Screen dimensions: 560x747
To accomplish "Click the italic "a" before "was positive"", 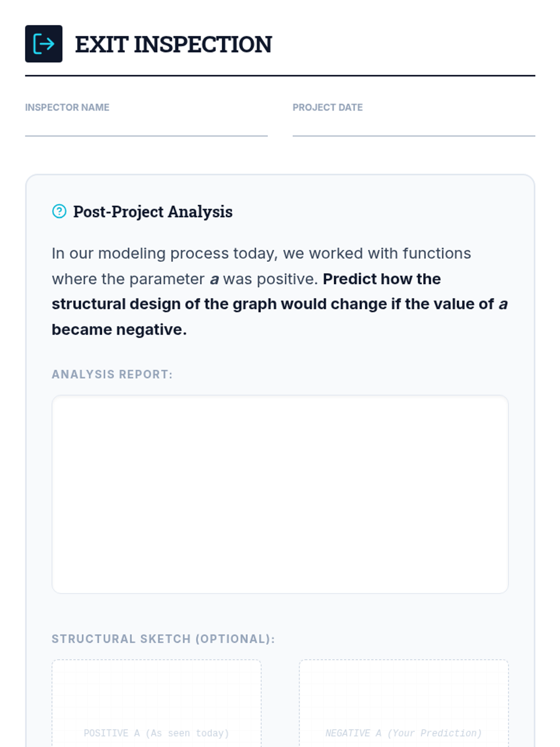I will pos(214,279).
